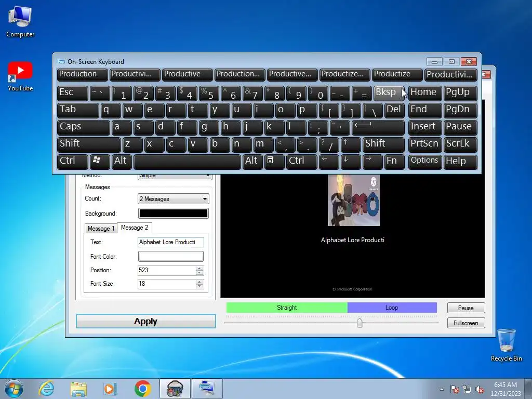Screen dimensions: 532x399
Task: Click the Enter key on On-Screen Keyboard
Action: click(378, 128)
